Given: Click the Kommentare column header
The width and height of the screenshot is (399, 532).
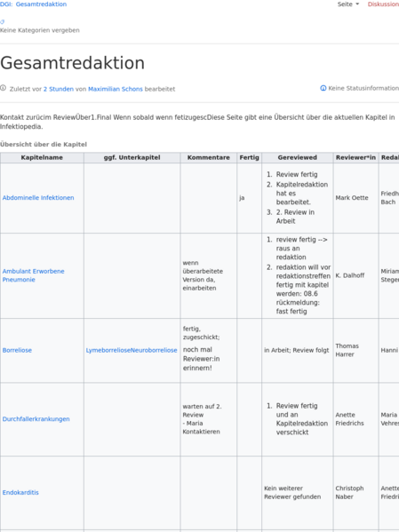Looking at the screenshot, I should (x=209, y=157).
